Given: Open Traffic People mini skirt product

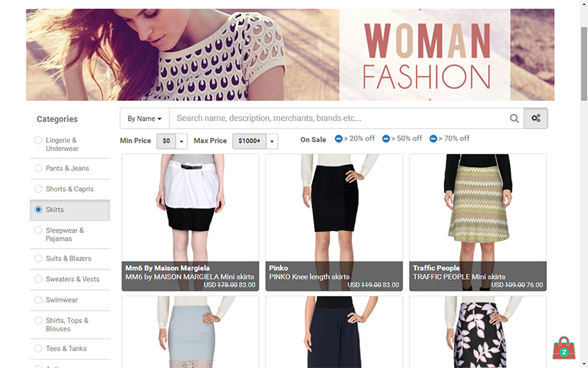Looking at the screenshot, I should click(x=478, y=222).
